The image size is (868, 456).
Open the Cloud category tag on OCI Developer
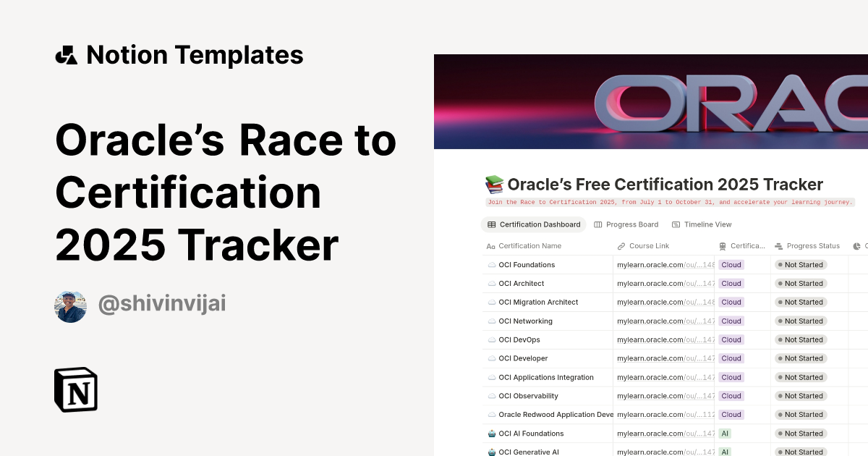[731, 358]
